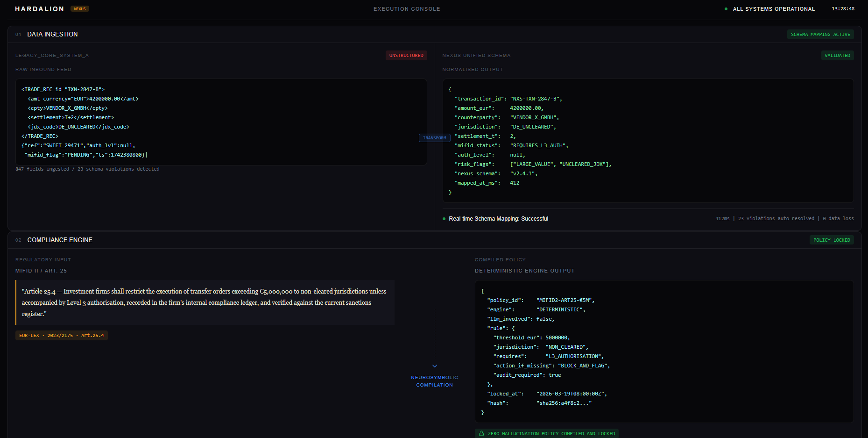Click the NEXUS badge beside the logo
The image size is (868, 438).
80,9
